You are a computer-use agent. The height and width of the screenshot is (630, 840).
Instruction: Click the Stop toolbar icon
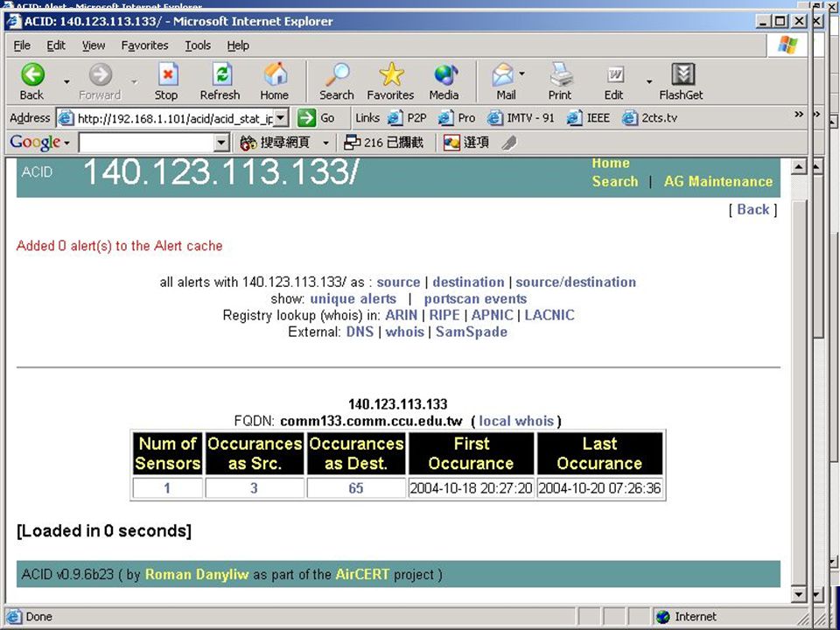click(x=167, y=74)
